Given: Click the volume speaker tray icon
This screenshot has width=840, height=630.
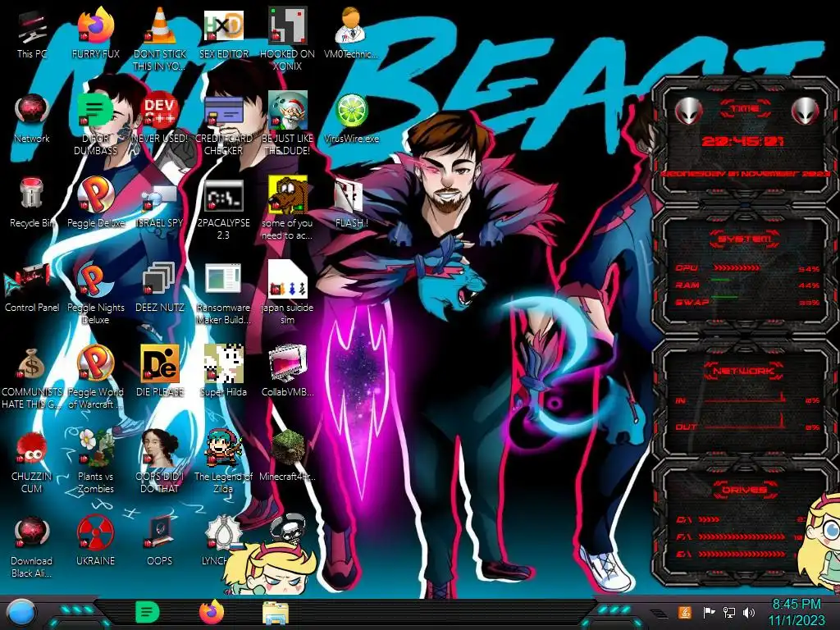Looking at the screenshot, I should coord(749,612).
